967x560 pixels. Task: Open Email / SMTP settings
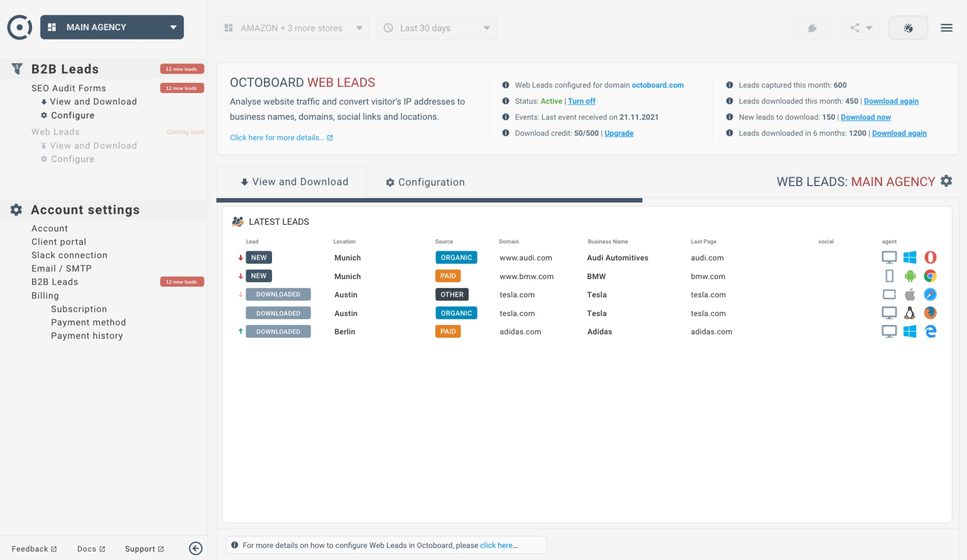tap(62, 268)
